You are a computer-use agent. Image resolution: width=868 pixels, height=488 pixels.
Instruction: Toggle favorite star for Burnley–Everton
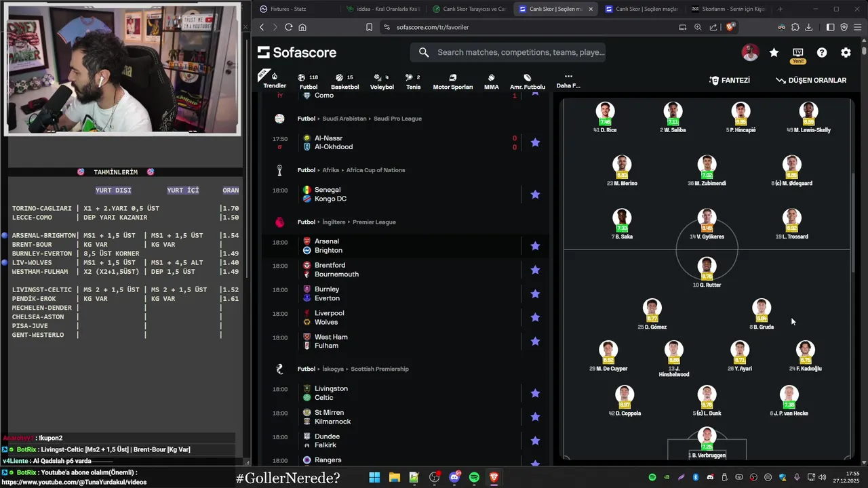pyautogui.click(x=535, y=293)
